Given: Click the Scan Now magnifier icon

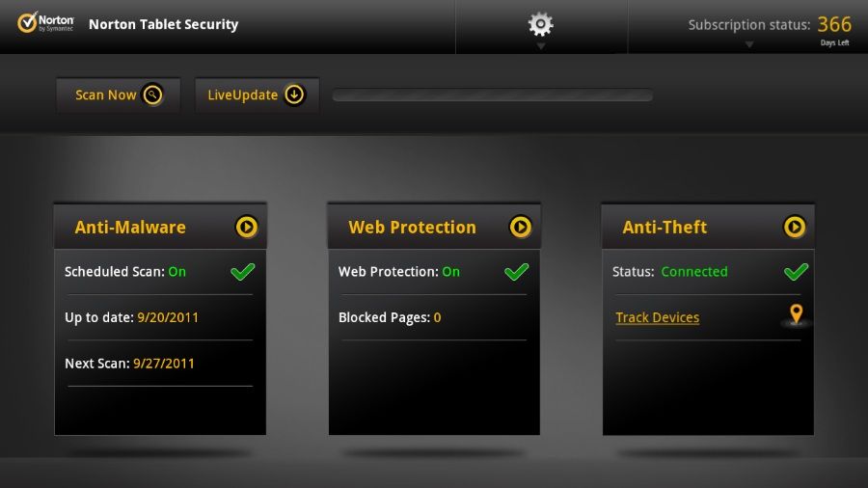Looking at the screenshot, I should pos(152,95).
